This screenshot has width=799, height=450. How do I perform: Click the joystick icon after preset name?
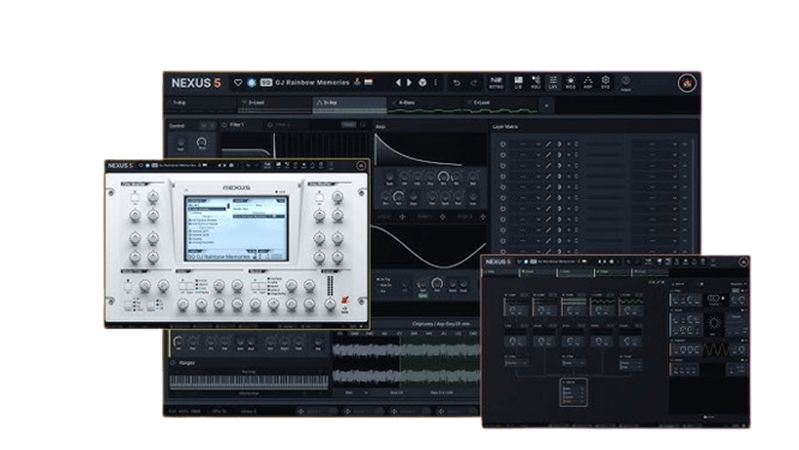point(357,82)
